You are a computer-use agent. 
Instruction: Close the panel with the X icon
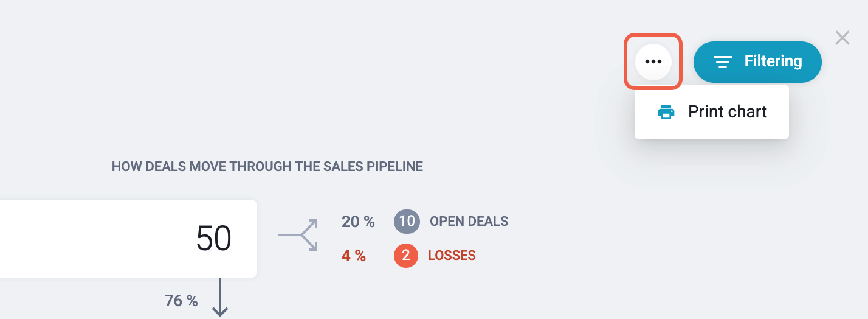tap(842, 38)
